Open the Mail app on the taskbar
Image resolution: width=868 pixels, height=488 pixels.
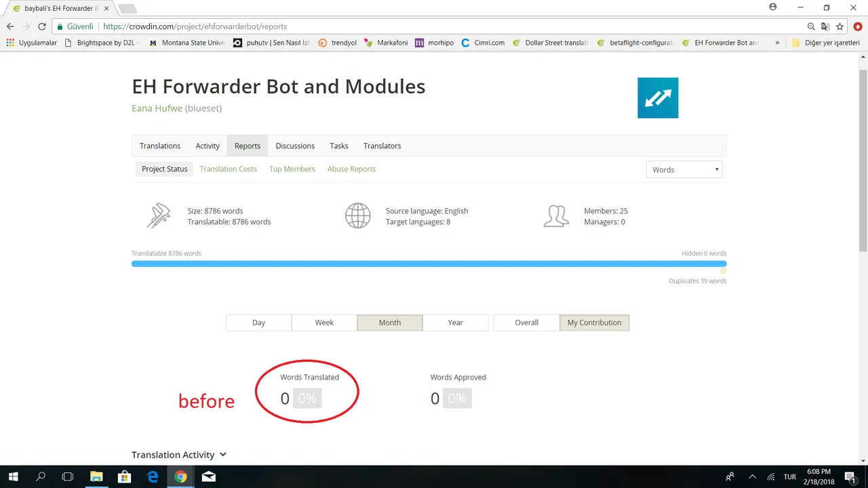pos(209,476)
